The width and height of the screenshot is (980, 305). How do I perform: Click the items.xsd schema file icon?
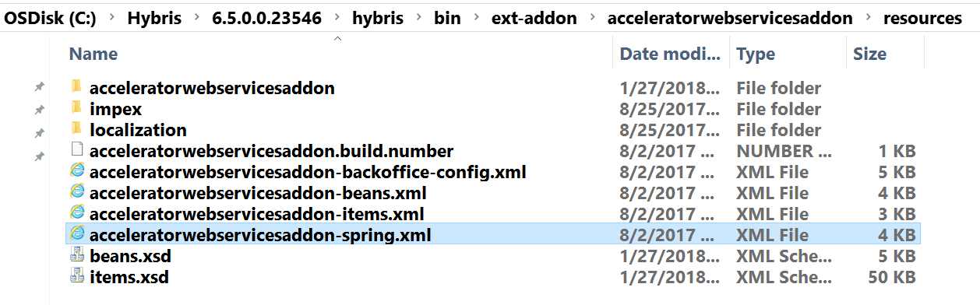[x=76, y=276]
